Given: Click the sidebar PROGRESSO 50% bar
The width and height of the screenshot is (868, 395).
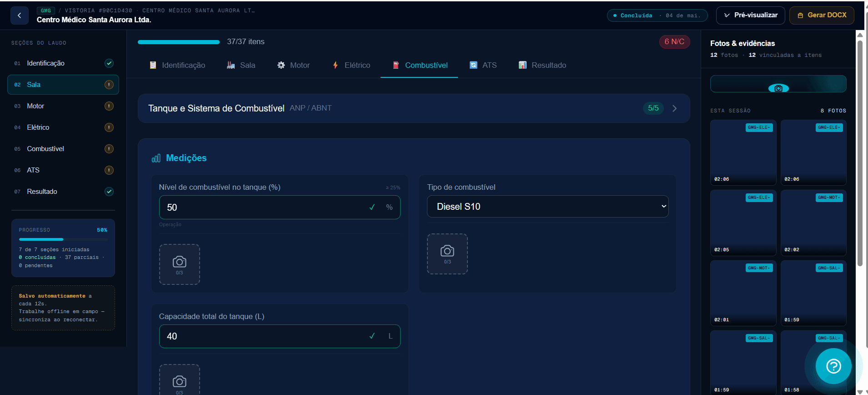Looking at the screenshot, I should (63, 239).
